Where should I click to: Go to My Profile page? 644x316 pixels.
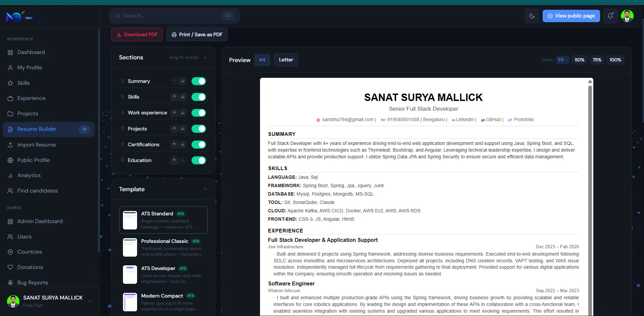coord(49,68)
